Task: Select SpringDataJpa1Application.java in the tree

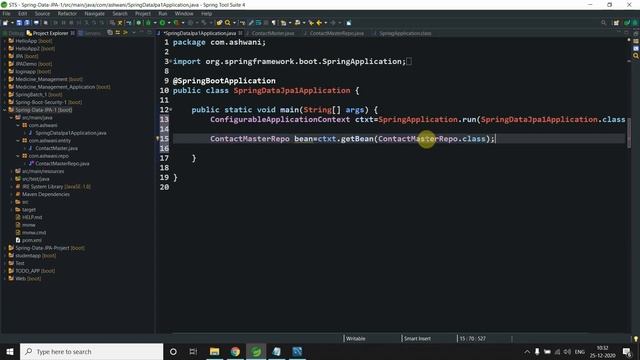Action: pyautogui.click(x=70, y=133)
